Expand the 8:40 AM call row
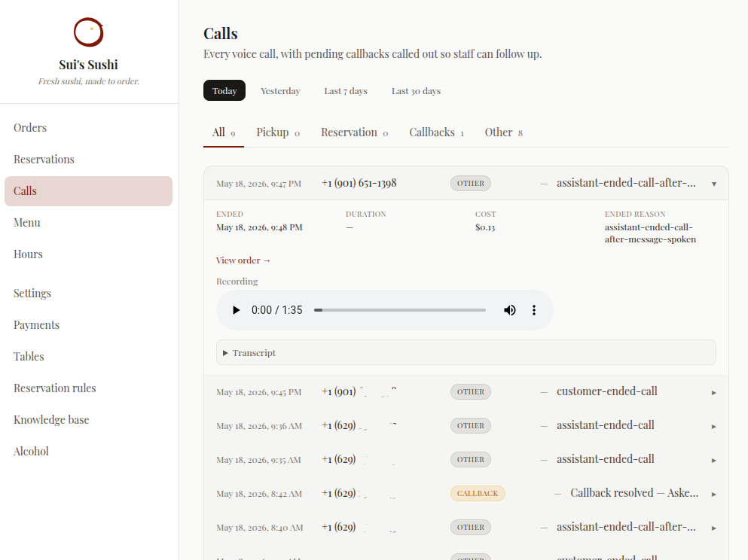The image size is (748, 560). pyautogui.click(x=466, y=527)
